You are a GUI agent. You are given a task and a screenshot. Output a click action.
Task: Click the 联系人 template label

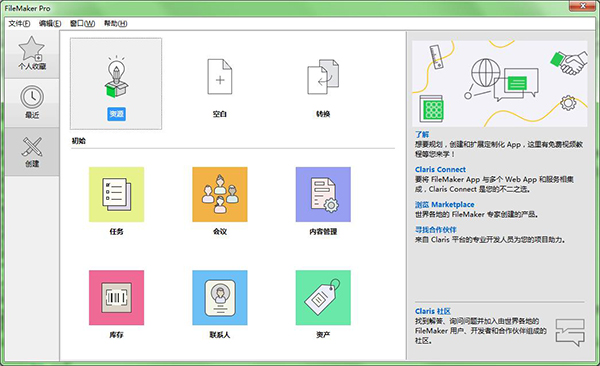220,335
